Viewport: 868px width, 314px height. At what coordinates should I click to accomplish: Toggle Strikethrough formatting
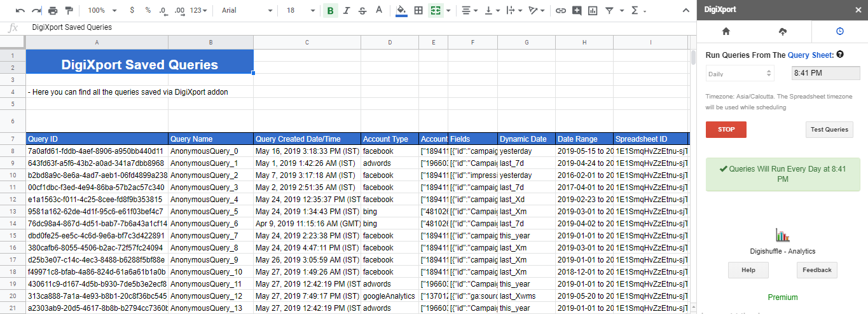(362, 11)
